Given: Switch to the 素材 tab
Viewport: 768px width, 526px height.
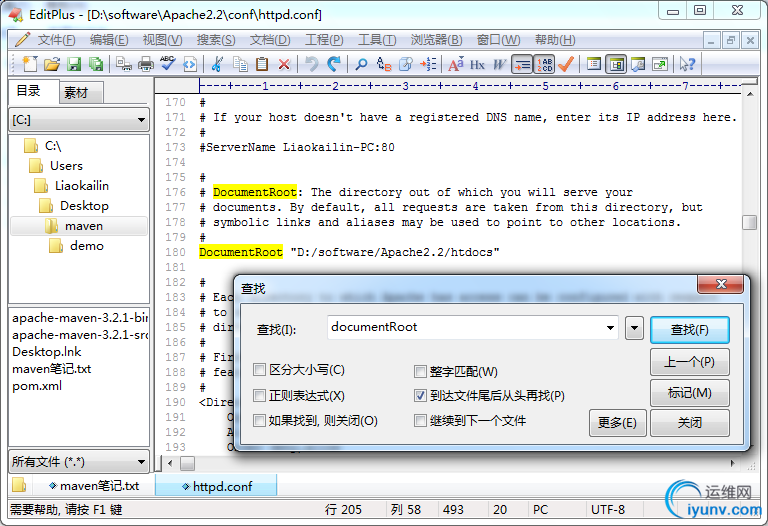Looking at the screenshot, I should coord(81,93).
